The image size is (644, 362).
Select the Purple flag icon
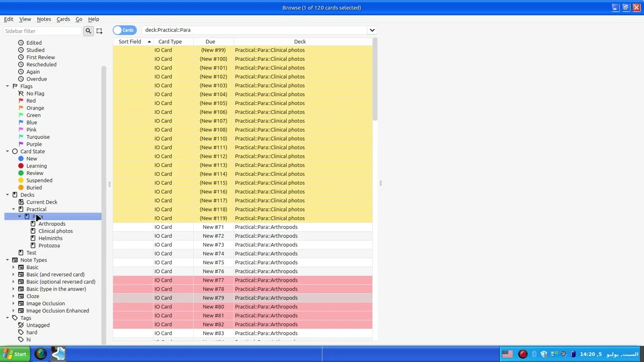[x=21, y=144]
